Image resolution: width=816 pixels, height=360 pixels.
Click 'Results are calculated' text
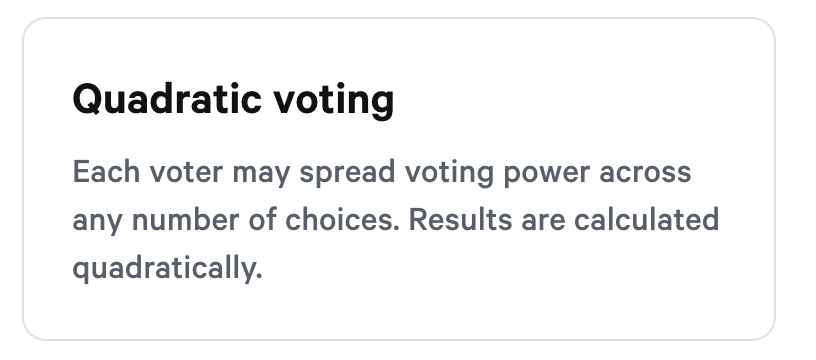coord(564,219)
